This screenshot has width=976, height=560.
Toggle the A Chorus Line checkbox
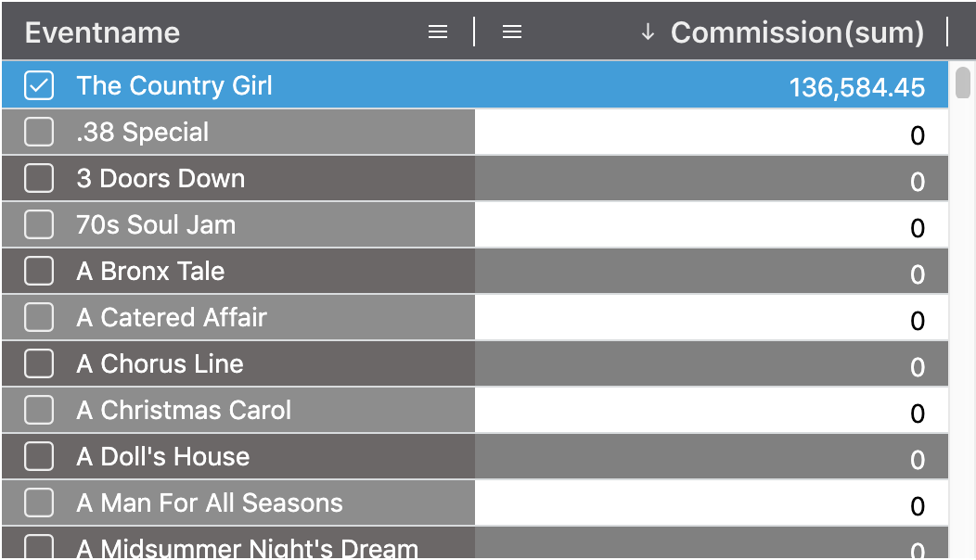coord(39,364)
